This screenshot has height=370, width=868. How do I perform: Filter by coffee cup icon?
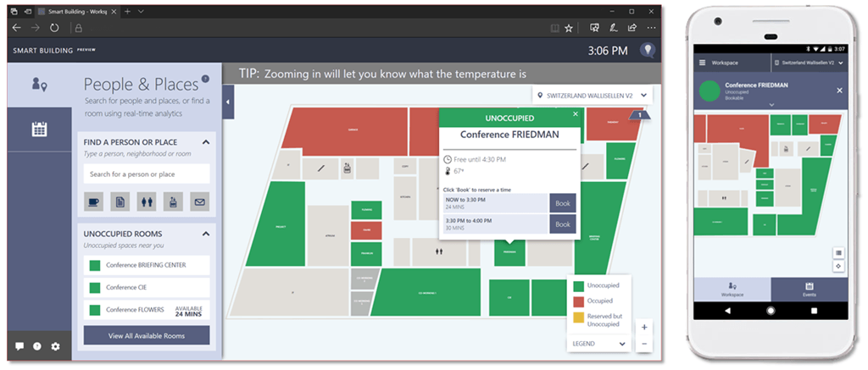[94, 202]
